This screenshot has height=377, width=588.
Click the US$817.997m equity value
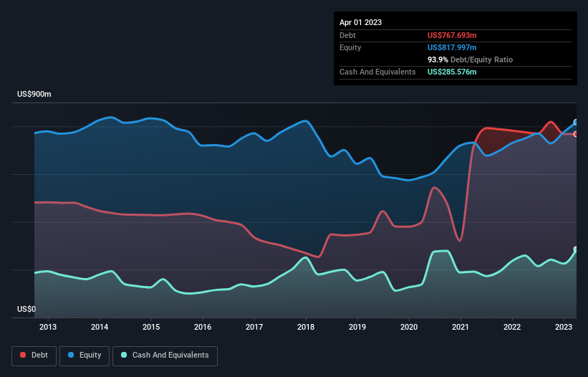pos(452,47)
